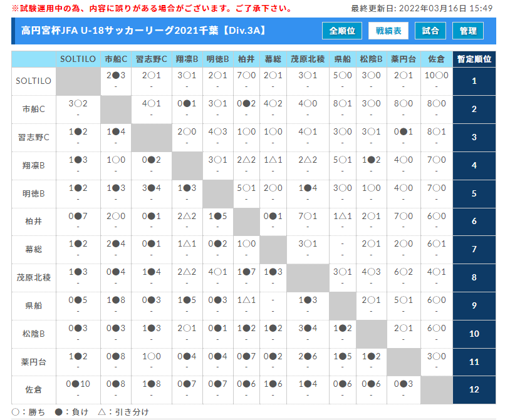Image resolution: width=505 pixels, height=420 pixels.
Task: Select the 柏井 row label
Action: 34,222
